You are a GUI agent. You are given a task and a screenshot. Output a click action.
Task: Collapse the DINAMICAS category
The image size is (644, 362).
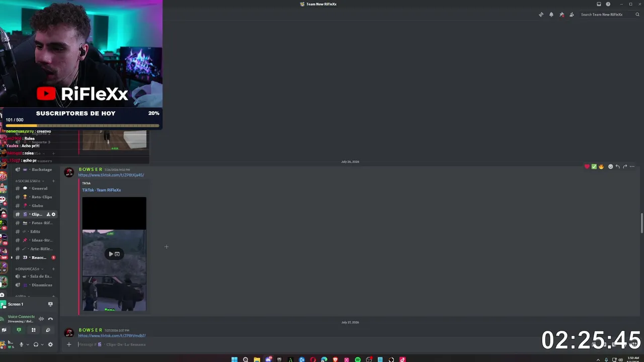(28, 269)
